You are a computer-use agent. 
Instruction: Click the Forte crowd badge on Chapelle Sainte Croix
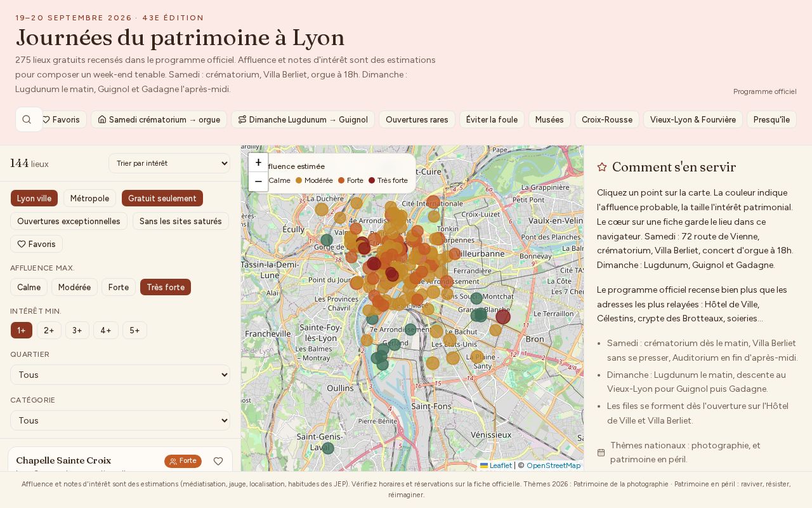tap(183, 461)
